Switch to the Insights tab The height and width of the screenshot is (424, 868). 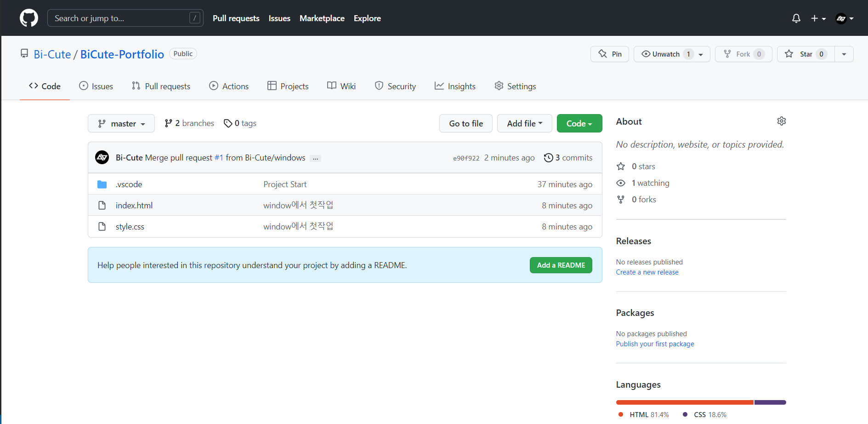(x=455, y=86)
